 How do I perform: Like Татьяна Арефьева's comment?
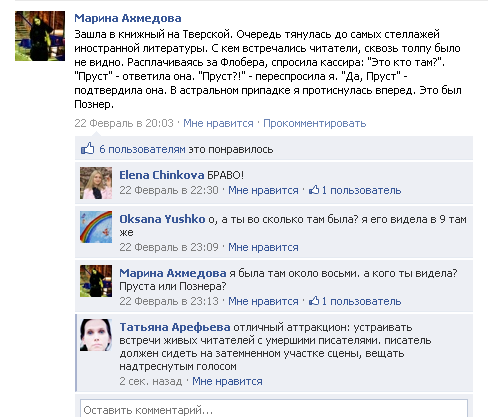pos(227,381)
